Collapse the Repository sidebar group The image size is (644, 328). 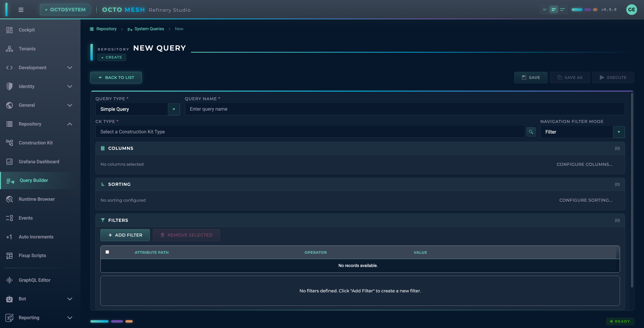click(x=70, y=124)
